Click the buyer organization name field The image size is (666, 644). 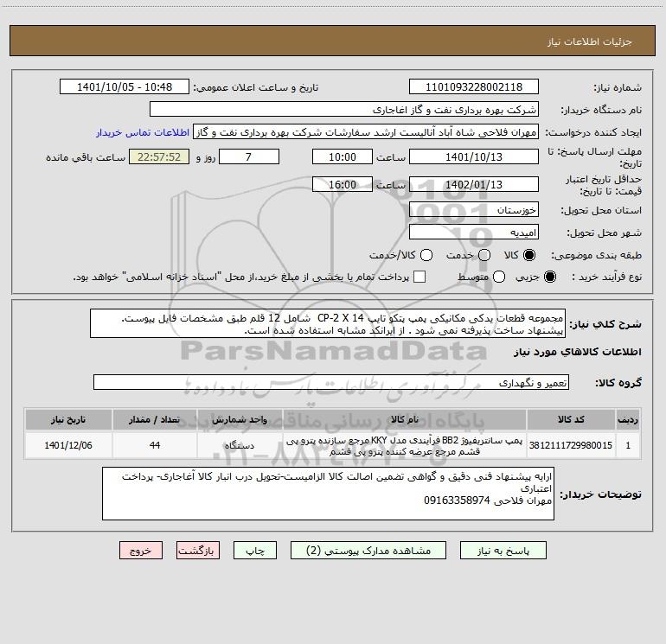[344, 110]
